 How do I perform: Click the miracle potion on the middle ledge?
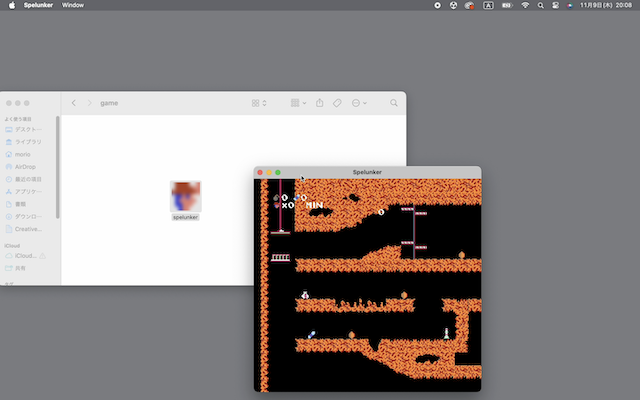pyautogui.click(x=305, y=295)
